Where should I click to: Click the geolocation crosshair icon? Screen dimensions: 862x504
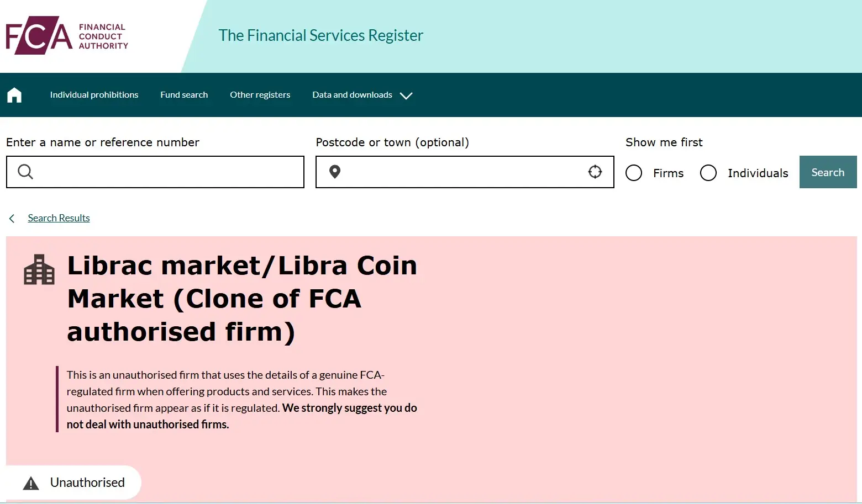coord(595,172)
